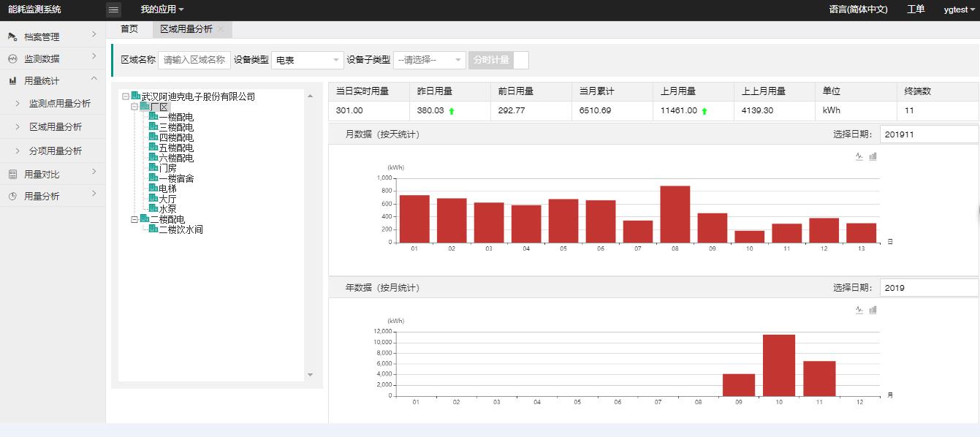Switch yearly chart to bar view icon

[873, 310]
